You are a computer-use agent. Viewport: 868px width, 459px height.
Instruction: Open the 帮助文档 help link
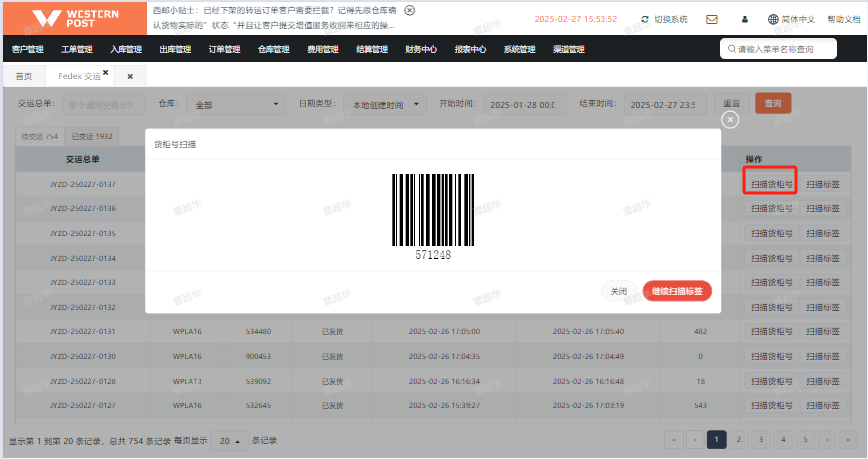pyautogui.click(x=844, y=19)
